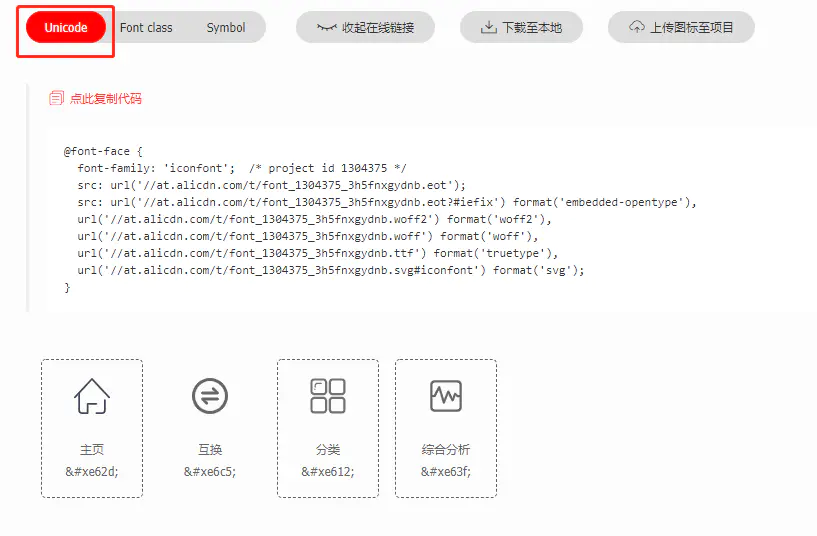Open the Symbol tab
The height and width of the screenshot is (536, 817).
tap(226, 28)
